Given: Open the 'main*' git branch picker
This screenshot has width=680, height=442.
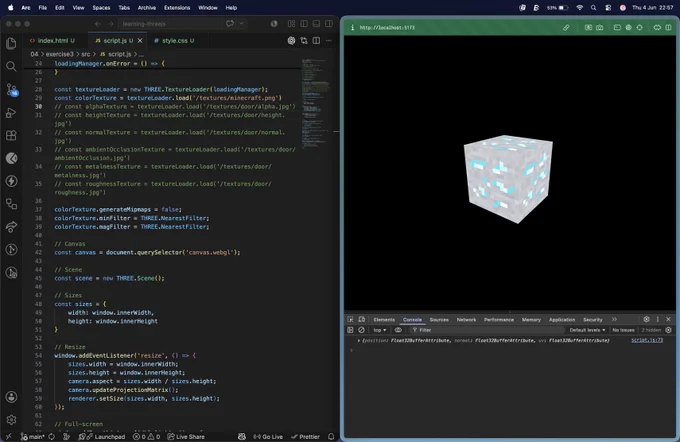Looking at the screenshot, I should 33,436.
